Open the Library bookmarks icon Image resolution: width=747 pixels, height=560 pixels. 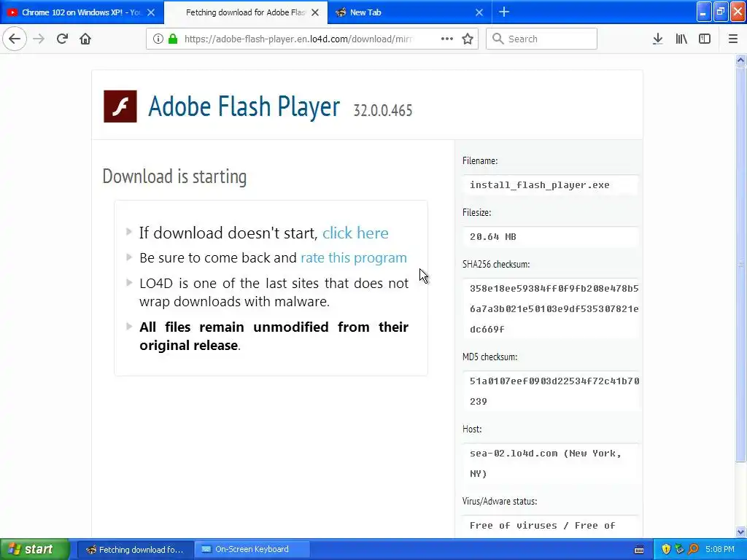click(x=681, y=39)
